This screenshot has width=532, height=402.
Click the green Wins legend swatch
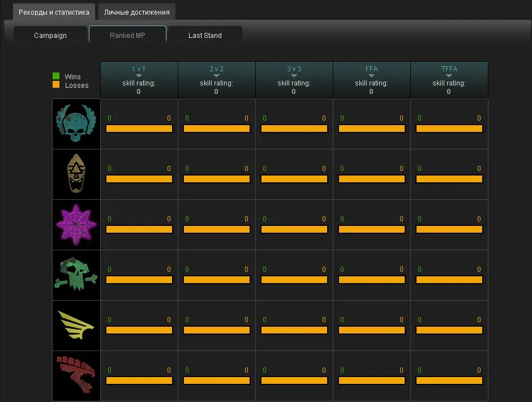[x=56, y=76]
